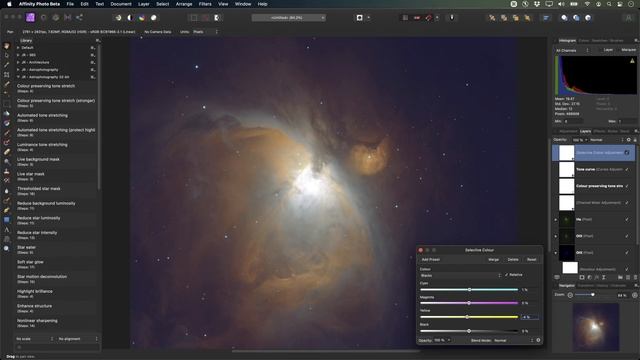Viewport: 640px width, 360px height.
Task: Click the histogram warning triangle
Action: [632, 61]
